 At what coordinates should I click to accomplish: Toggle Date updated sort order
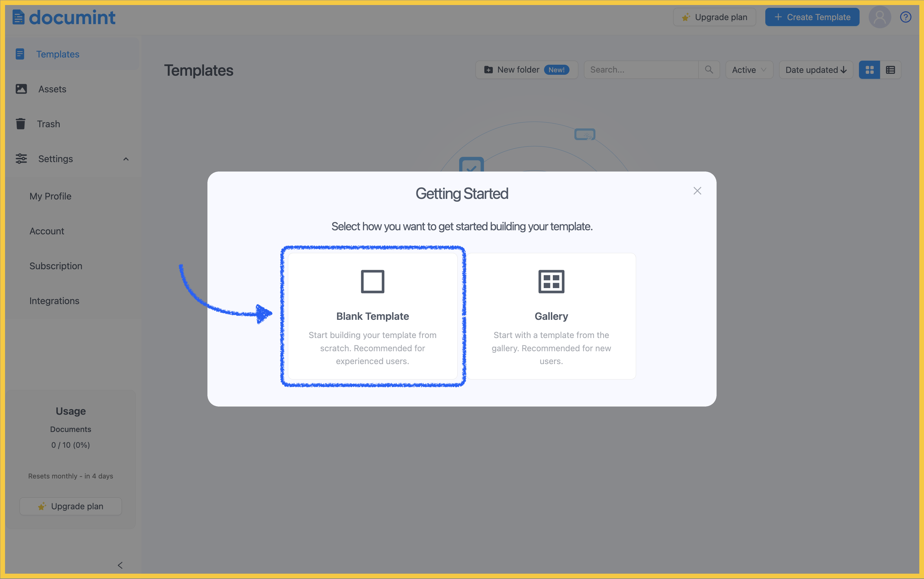816,70
